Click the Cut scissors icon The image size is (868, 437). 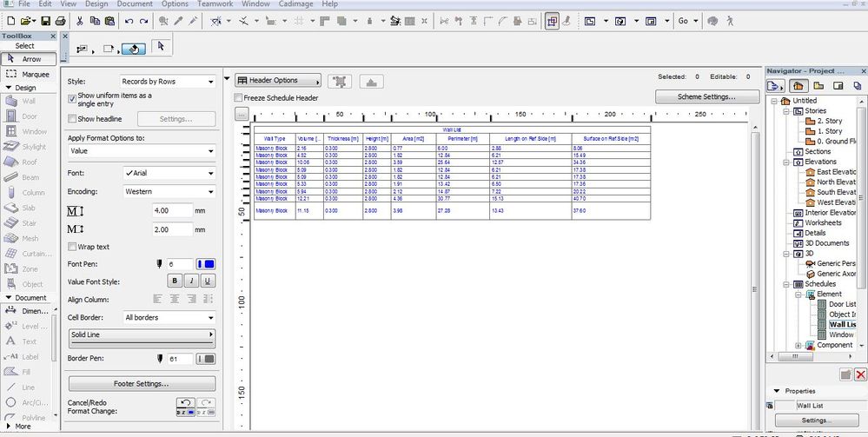pyautogui.click(x=79, y=21)
